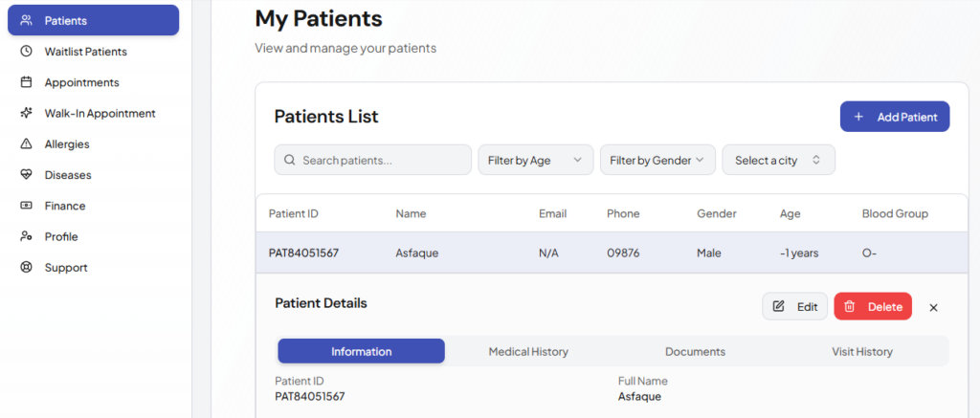This screenshot has width=980, height=418.
Task: Focus the Search patients field
Action: pos(373,160)
